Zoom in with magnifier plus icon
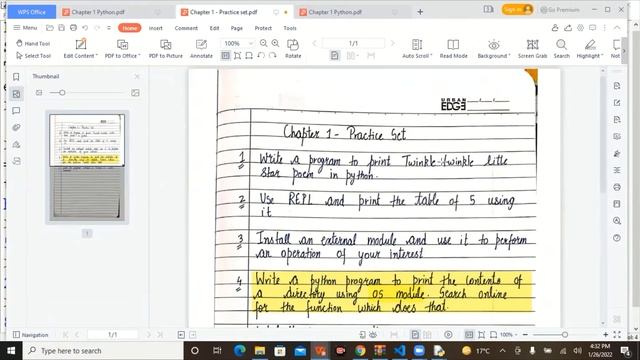640x360 pixels. point(276,43)
